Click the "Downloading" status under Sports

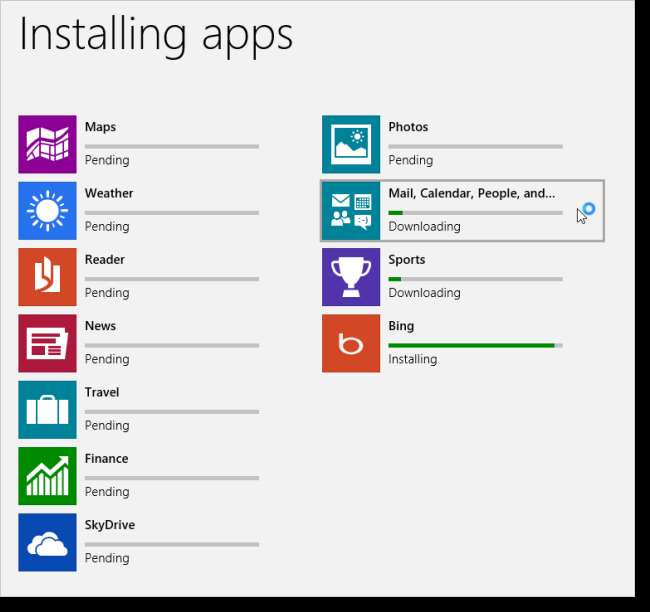tap(424, 293)
